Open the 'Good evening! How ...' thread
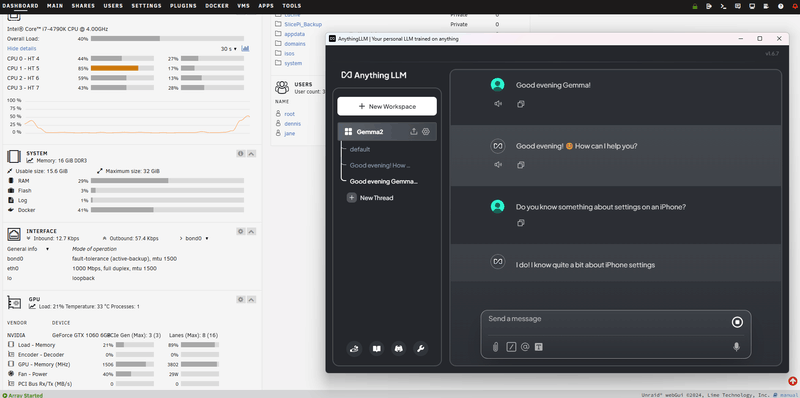The image size is (800, 398). (x=380, y=165)
